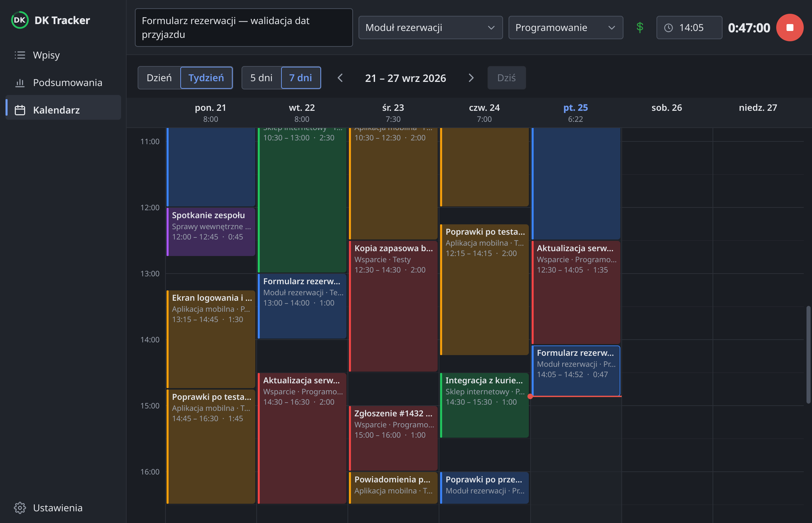Go to previous week arrow

click(x=340, y=78)
